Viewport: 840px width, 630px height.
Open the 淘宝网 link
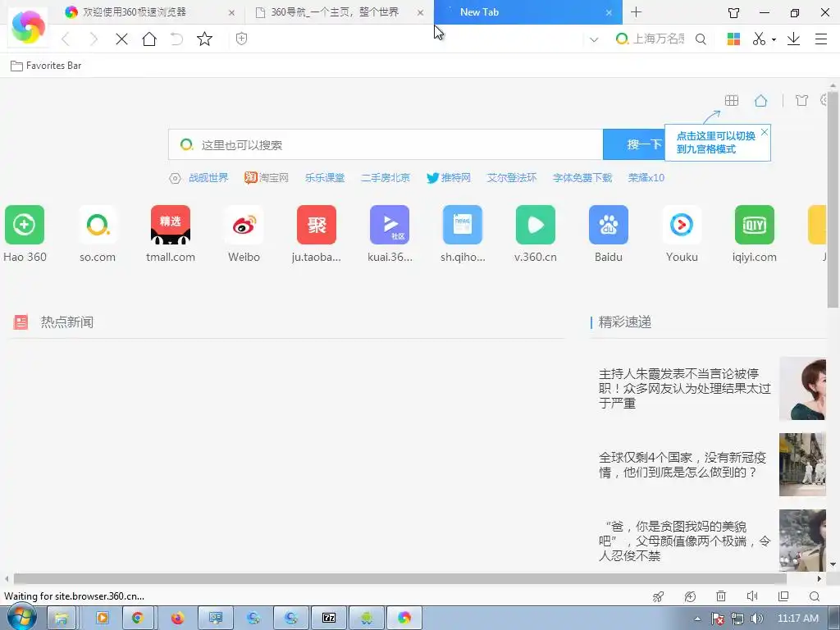click(x=267, y=178)
